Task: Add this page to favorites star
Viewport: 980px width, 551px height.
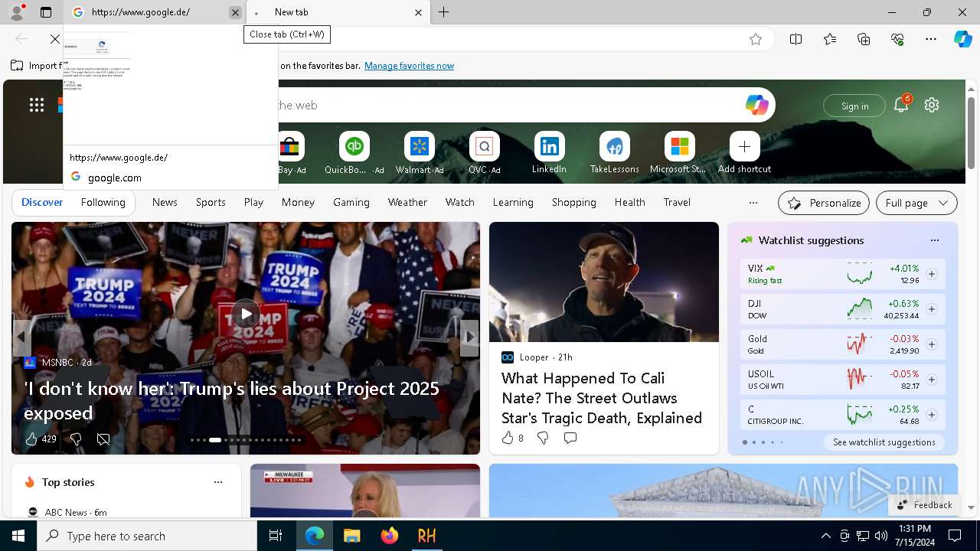Action: [756, 39]
